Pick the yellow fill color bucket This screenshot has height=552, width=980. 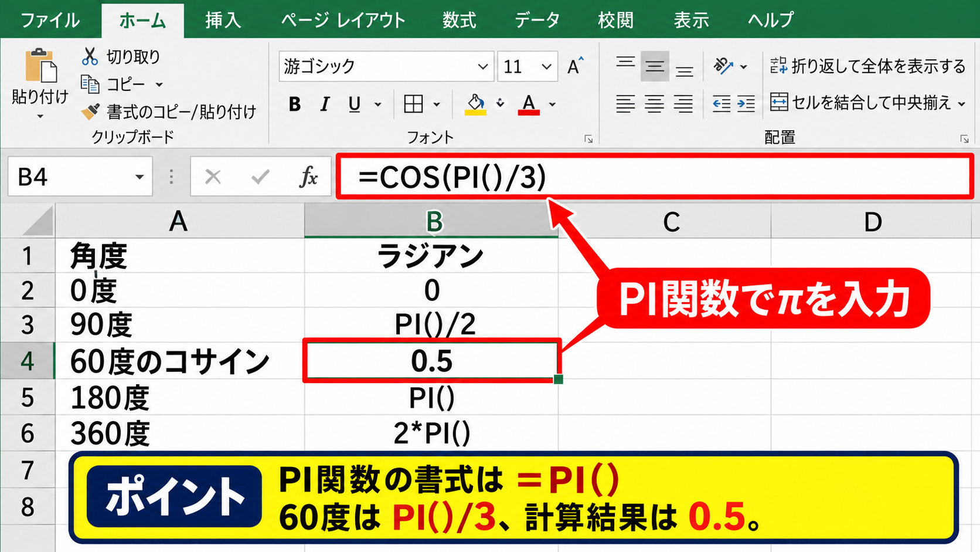pyautogui.click(x=476, y=104)
